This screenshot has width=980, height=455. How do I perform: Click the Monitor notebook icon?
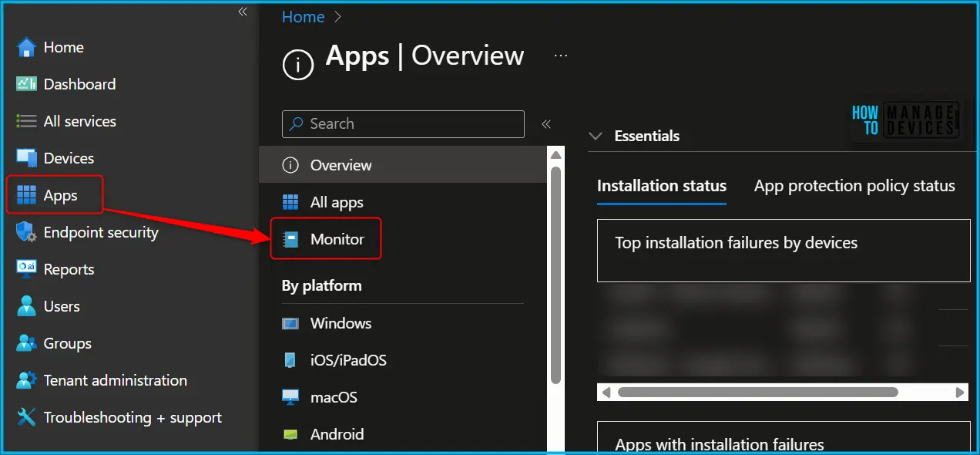[x=290, y=239]
